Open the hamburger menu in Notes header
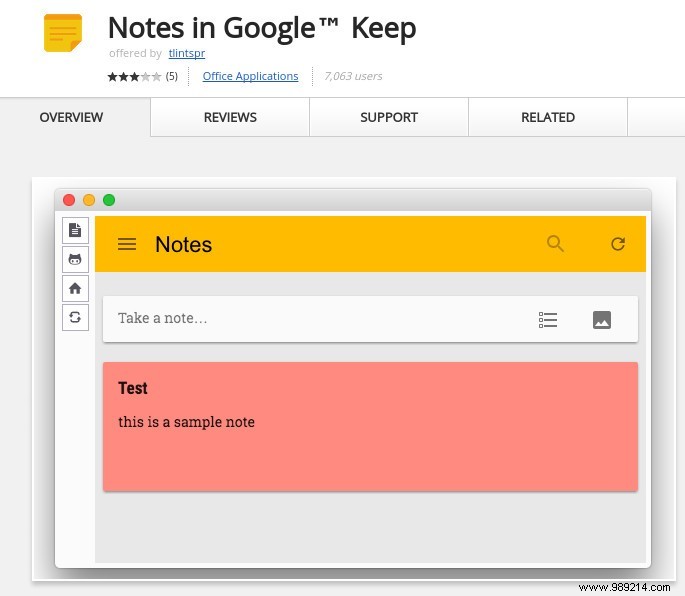This screenshot has width=685, height=596. pyautogui.click(x=127, y=244)
